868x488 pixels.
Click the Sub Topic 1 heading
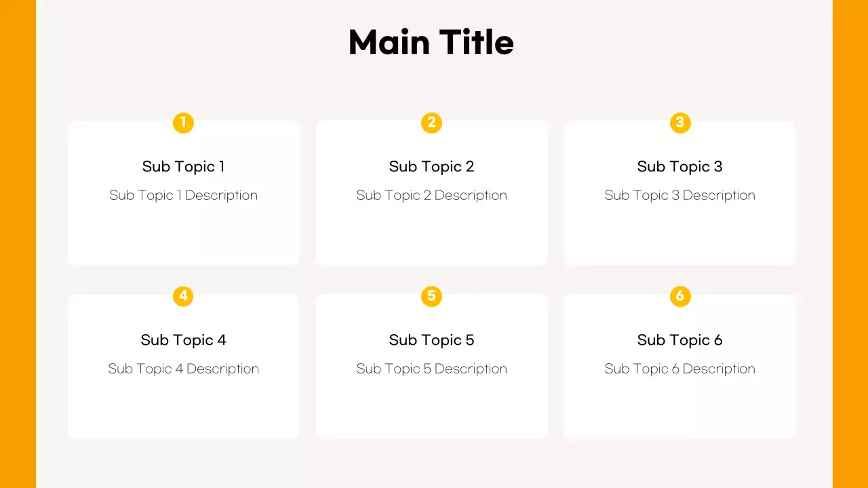183,167
